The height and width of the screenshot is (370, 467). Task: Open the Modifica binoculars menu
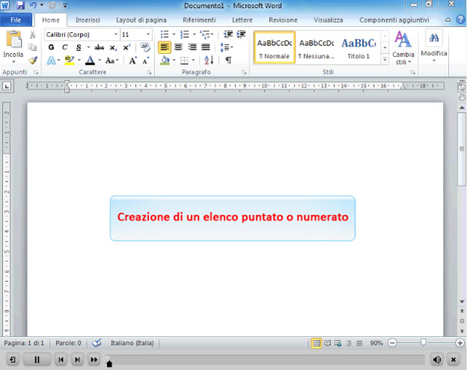point(434,46)
